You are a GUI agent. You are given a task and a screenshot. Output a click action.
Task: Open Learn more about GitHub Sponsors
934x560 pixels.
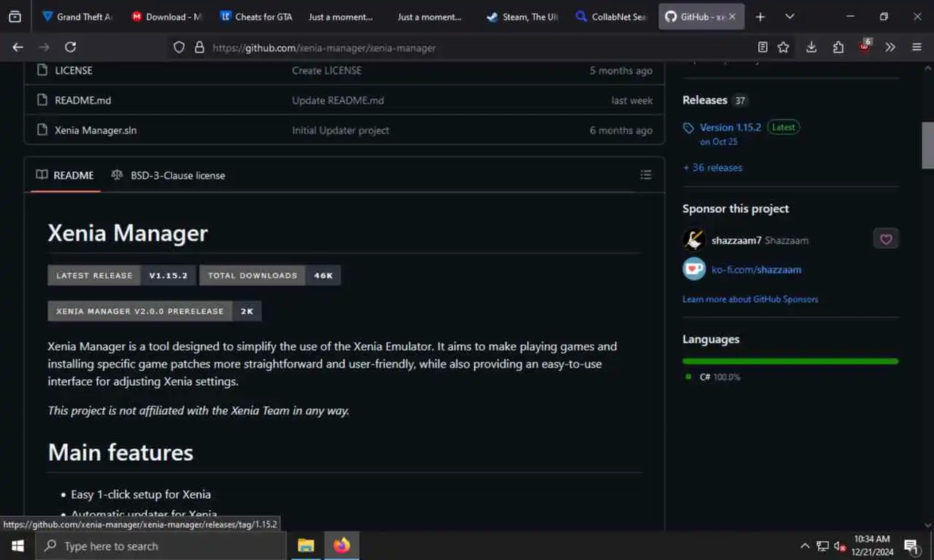click(x=750, y=299)
